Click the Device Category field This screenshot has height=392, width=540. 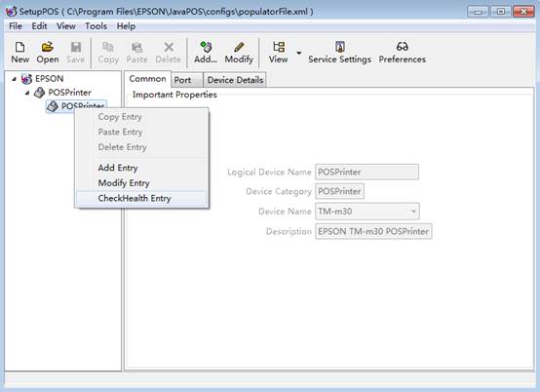339,191
